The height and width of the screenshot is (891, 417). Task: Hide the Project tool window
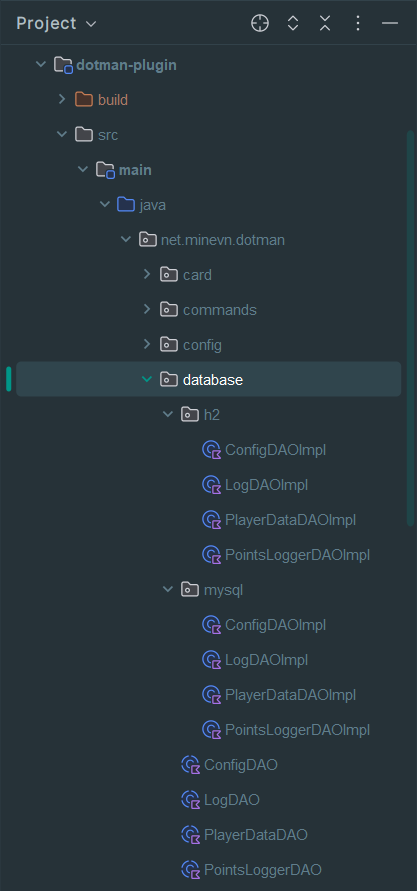[x=390, y=23]
